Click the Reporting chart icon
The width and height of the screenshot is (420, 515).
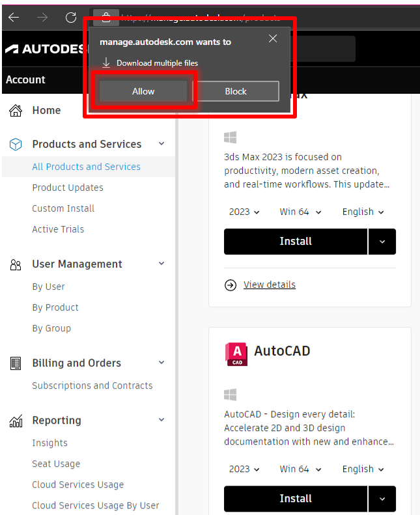pyautogui.click(x=16, y=421)
